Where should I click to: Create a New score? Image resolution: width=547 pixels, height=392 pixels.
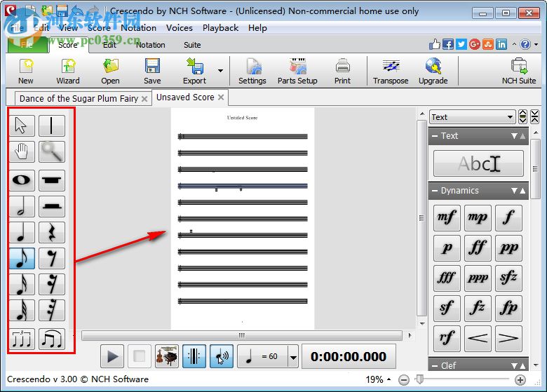click(26, 72)
